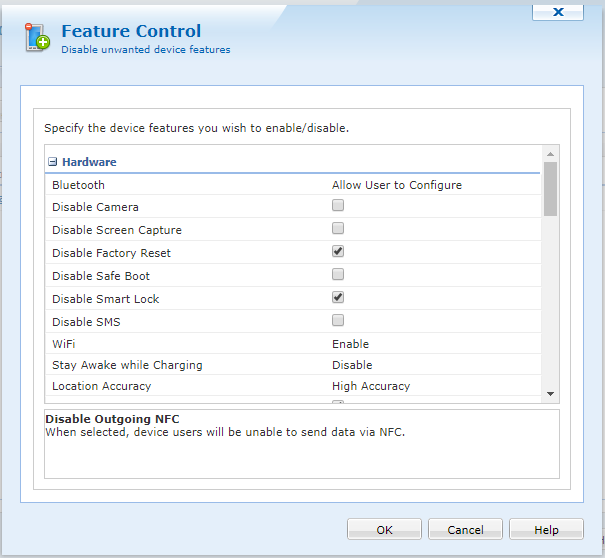Screen dimensions: 605x558
Task: Uncheck Disable Smart Lock option
Action: click(338, 298)
